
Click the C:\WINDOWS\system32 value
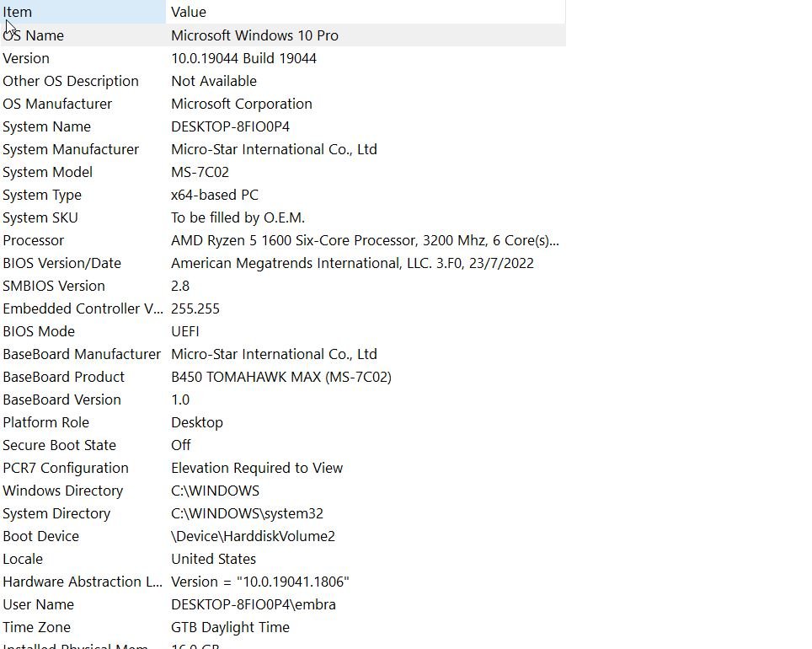coord(247,514)
